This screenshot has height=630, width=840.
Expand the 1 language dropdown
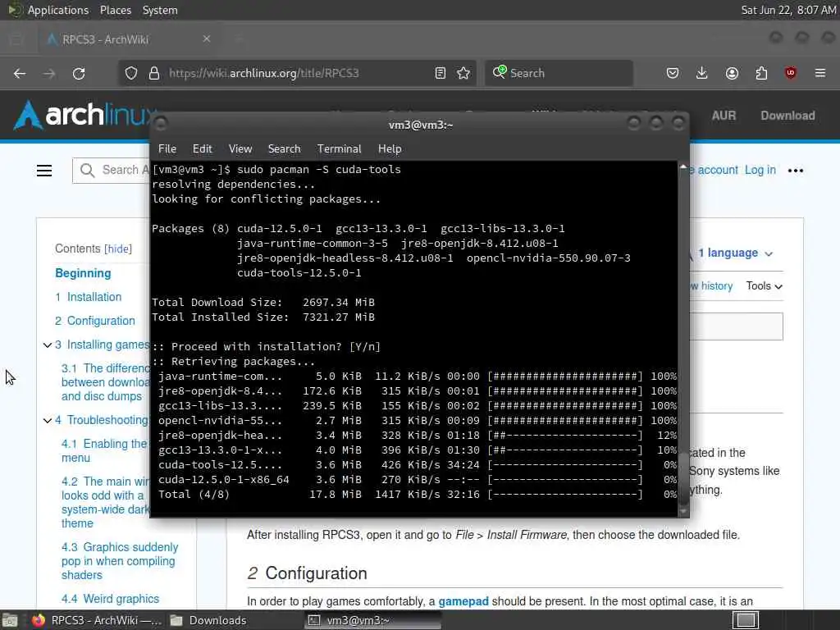click(x=735, y=253)
